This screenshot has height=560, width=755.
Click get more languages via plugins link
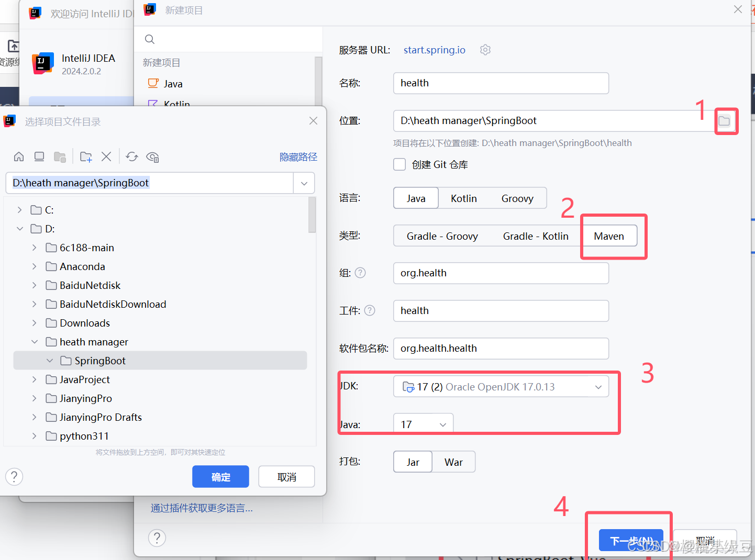point(202,508)
